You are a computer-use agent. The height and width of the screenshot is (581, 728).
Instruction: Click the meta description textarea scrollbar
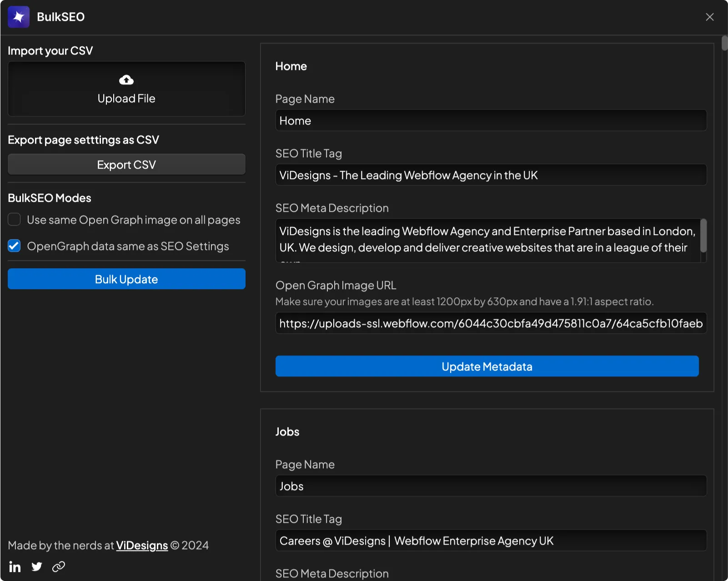point(703,236)
